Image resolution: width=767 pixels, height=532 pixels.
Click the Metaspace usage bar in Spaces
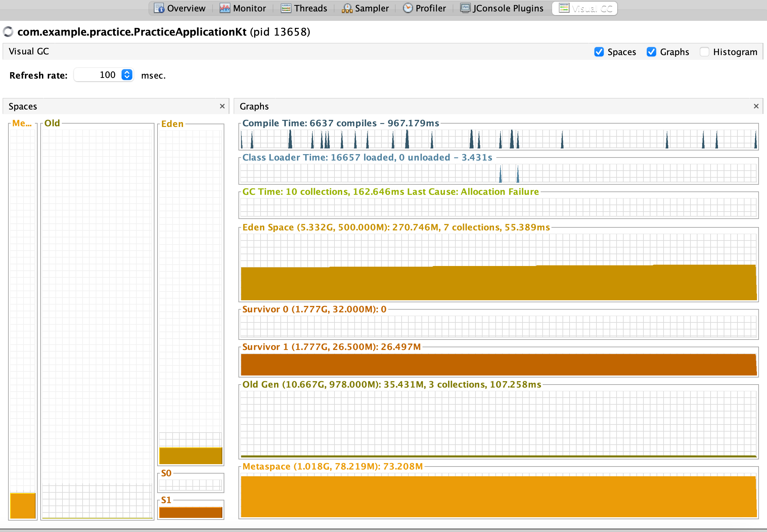[23, 505]
